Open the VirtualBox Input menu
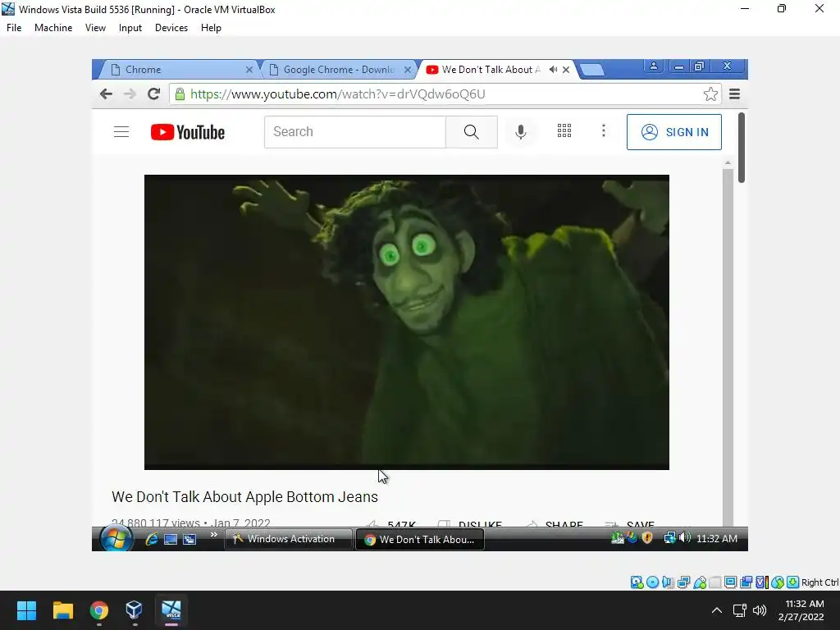 click(130, 28)
